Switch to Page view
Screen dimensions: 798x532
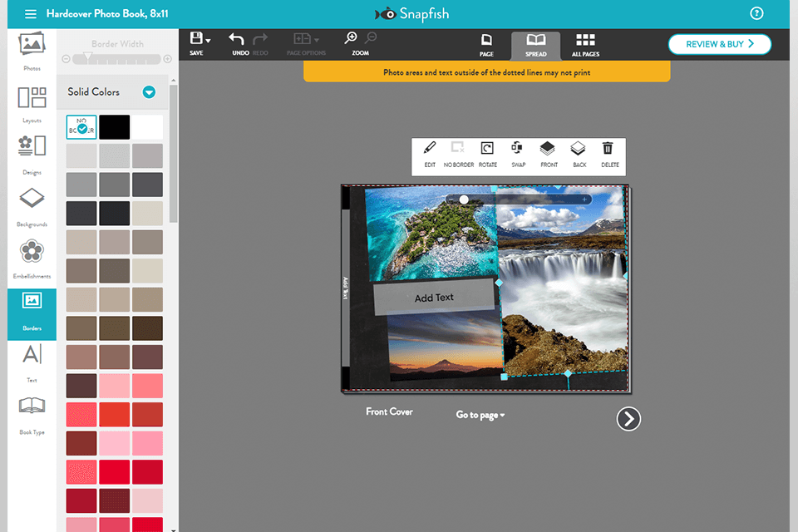tap(486, 45)
